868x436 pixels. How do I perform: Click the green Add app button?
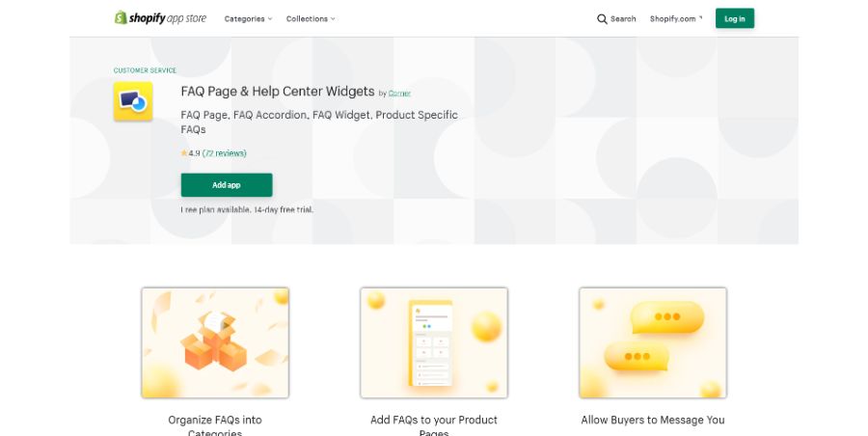click(x=227, y=185)
